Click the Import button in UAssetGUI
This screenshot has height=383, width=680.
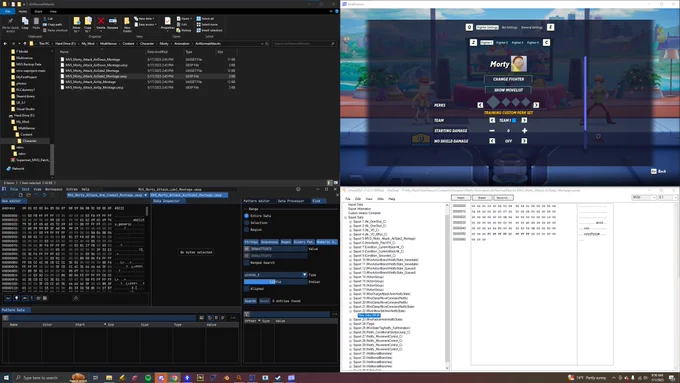pos(461,197)
